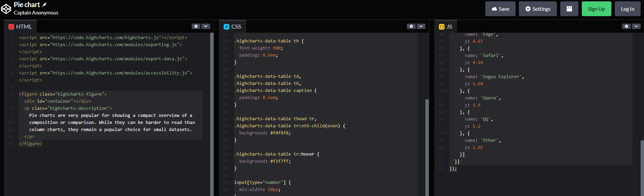Collapse CSS line 44 fold arrow

click(x=231, y=183)
